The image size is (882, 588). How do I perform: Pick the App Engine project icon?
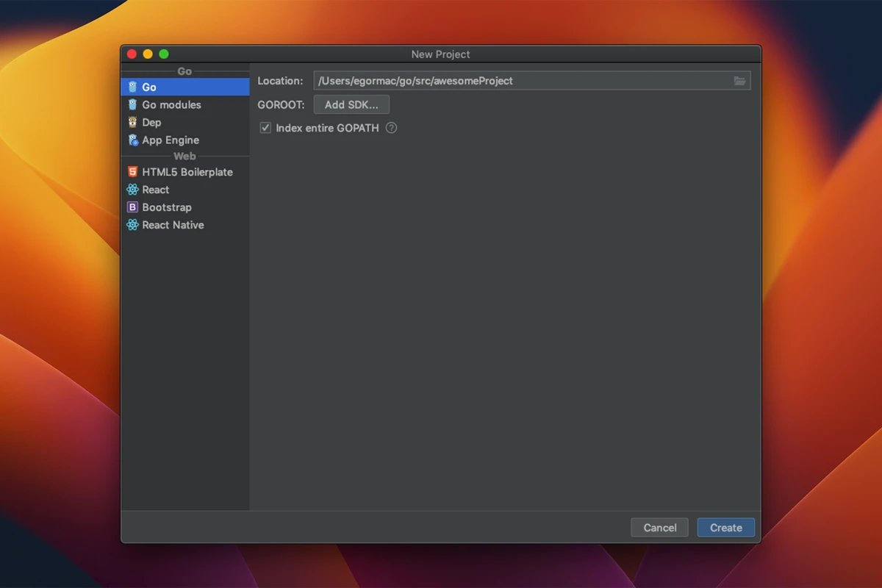click(x=132, y=140)
